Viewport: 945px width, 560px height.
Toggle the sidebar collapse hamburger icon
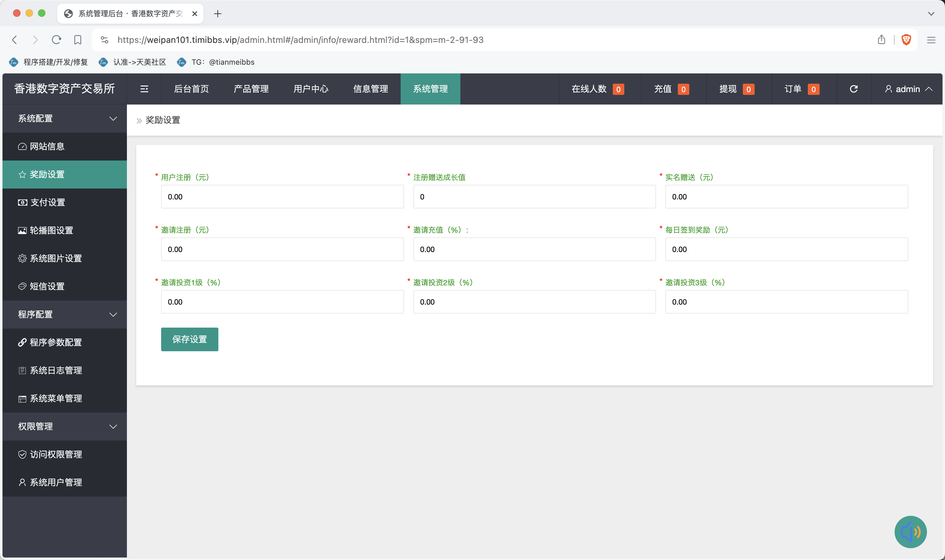click(144, 89)
